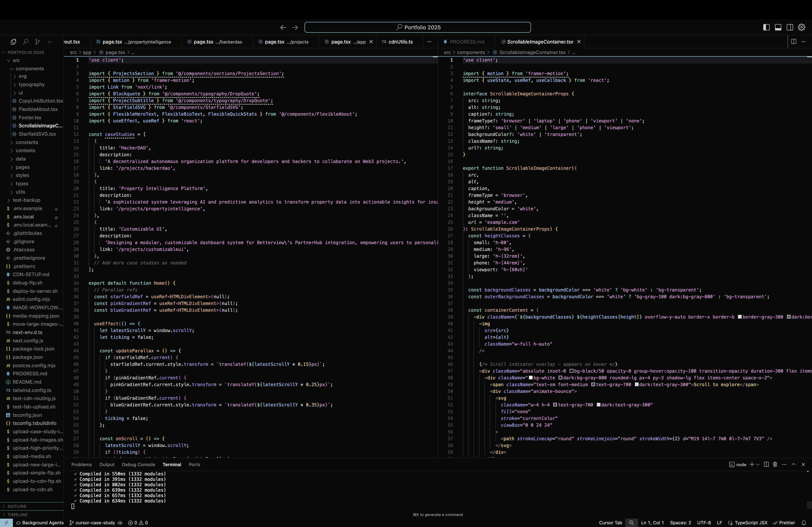Image resolution: width=812 pixels, height=527 pixels.
Task: Change indentation via Spaces: 2
Action: (x=680, y=523)
